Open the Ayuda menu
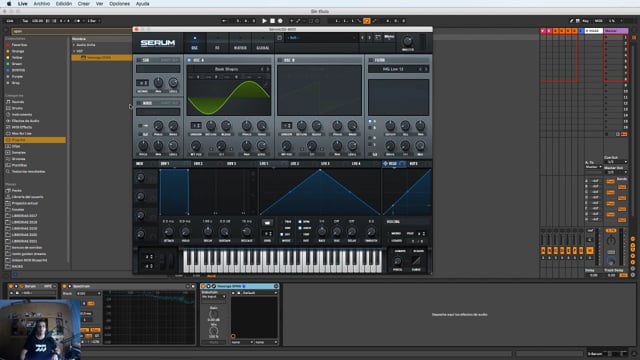This screenshot has width=640, height=360. point(142,4)
